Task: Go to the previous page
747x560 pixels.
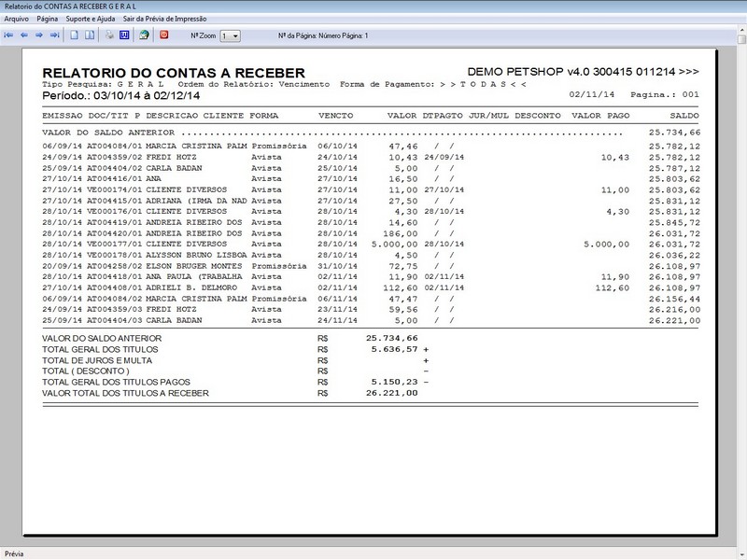Action: 23,36
